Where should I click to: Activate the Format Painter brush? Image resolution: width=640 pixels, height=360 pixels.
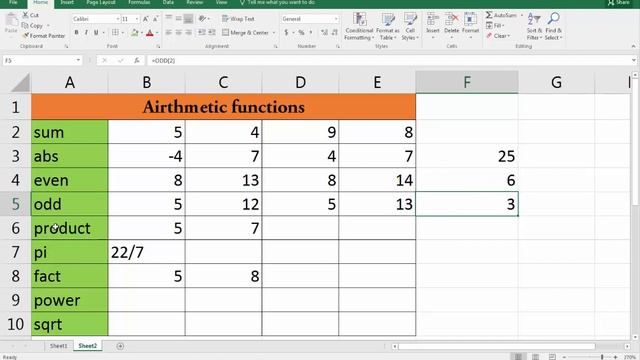[x=25, y=36]
